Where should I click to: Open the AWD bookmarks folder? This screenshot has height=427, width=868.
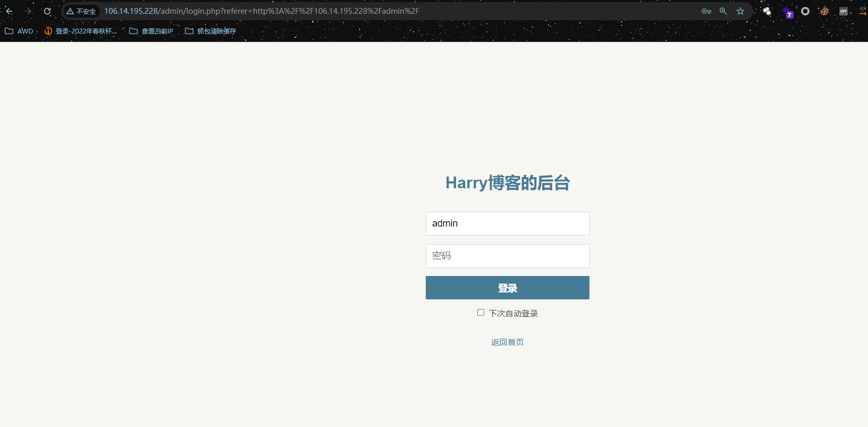point(19,31)
